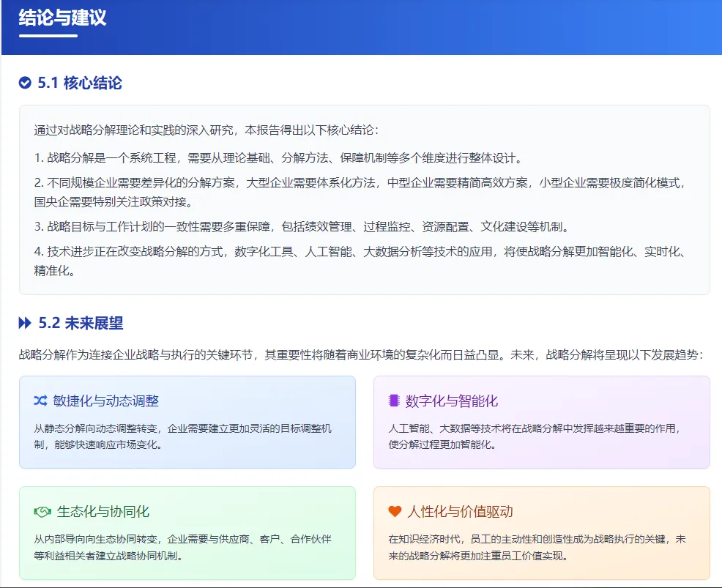
Task: Click the card title 数字化与智能化
Action: point(452,401)
